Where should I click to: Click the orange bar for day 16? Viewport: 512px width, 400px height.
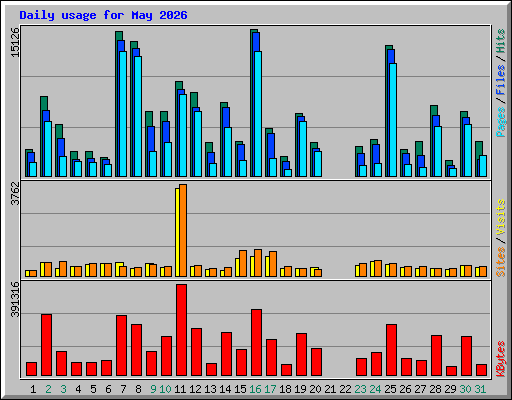pyautogui.click(x=258, y=263)
